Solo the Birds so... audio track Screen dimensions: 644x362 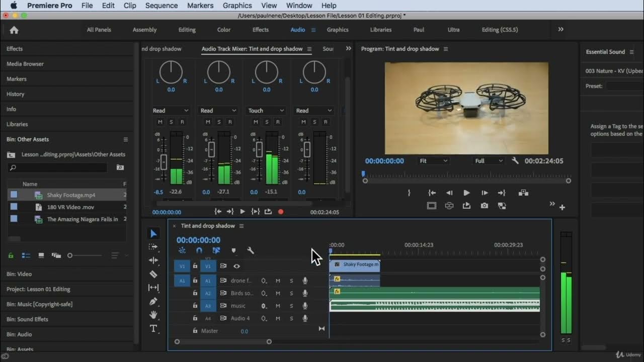pos(291,293)
